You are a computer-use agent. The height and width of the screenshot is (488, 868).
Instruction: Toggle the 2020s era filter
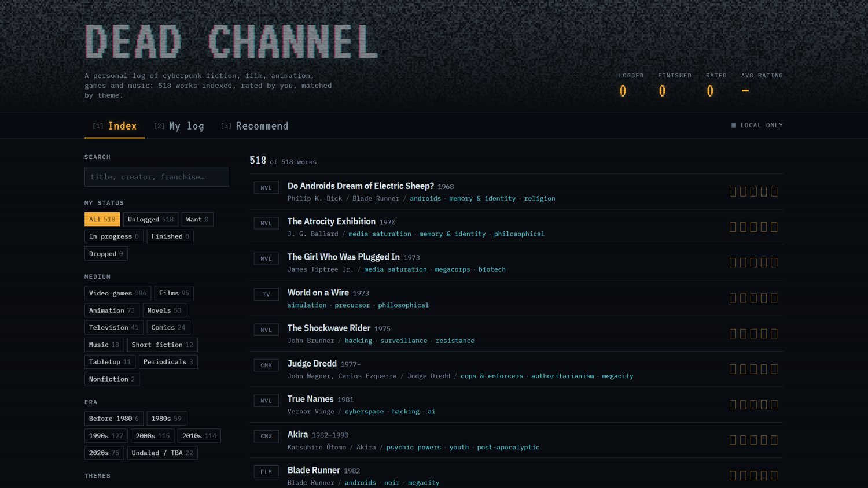click(x=104, y=453)
